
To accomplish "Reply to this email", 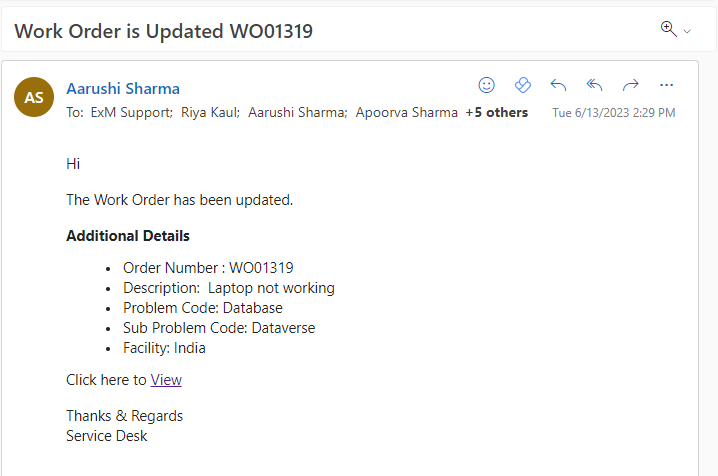I will [x=558, y=85].
